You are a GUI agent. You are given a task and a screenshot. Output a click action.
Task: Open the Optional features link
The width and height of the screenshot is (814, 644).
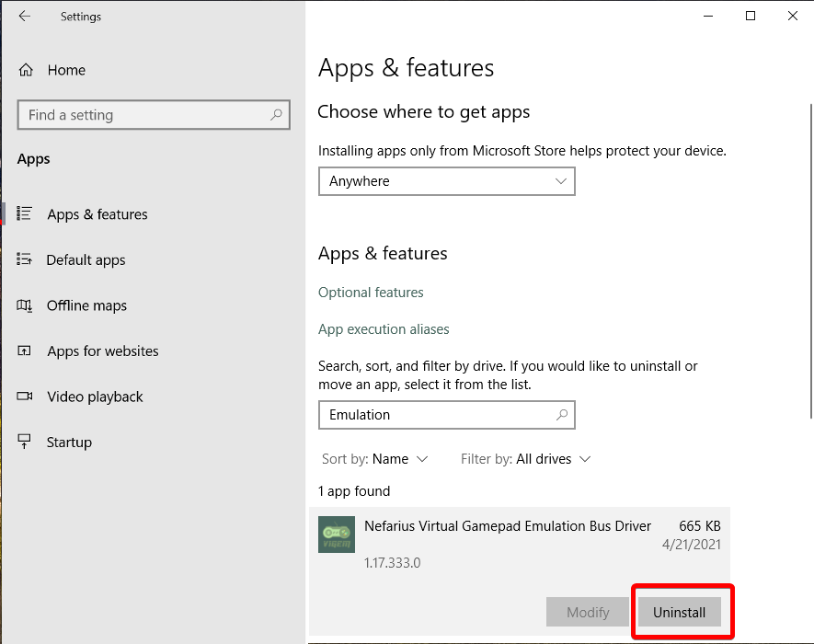371,293
